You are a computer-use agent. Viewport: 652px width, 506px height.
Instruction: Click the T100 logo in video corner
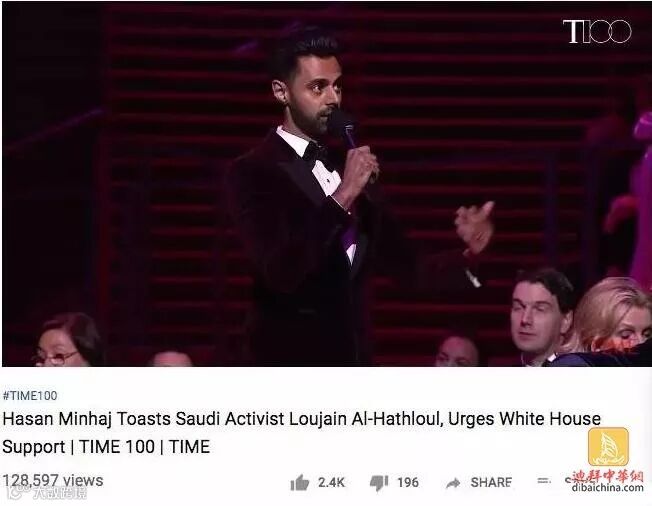597,31
